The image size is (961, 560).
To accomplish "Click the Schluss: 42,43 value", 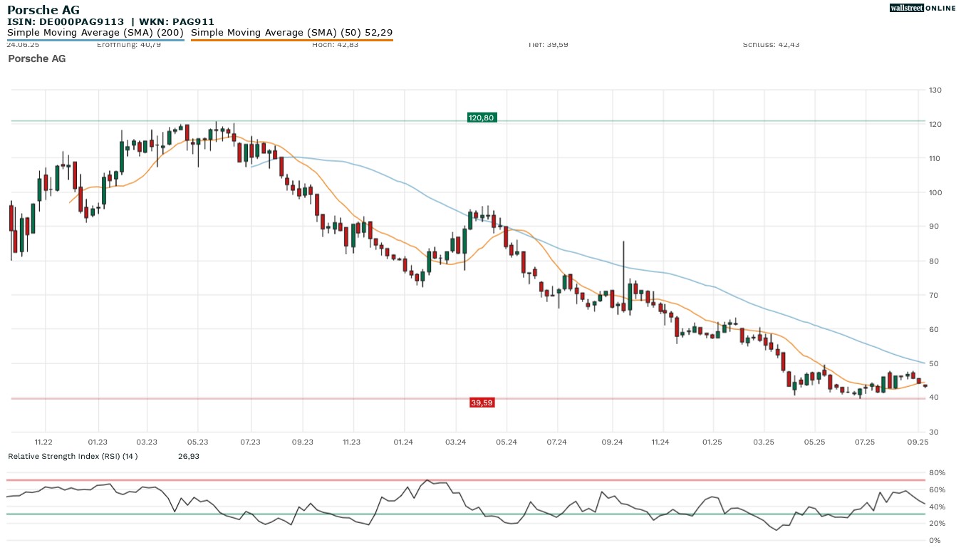I will [x=771, y=45].
